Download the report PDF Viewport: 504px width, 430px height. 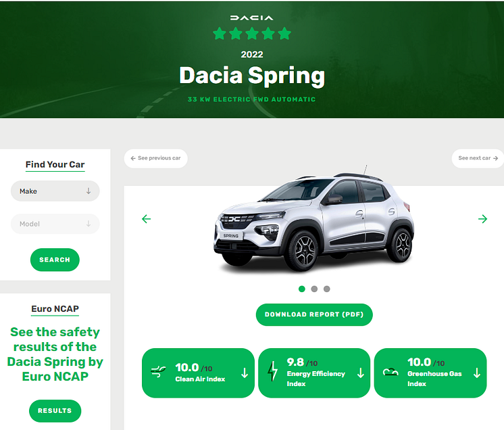(x=314, y=314)
